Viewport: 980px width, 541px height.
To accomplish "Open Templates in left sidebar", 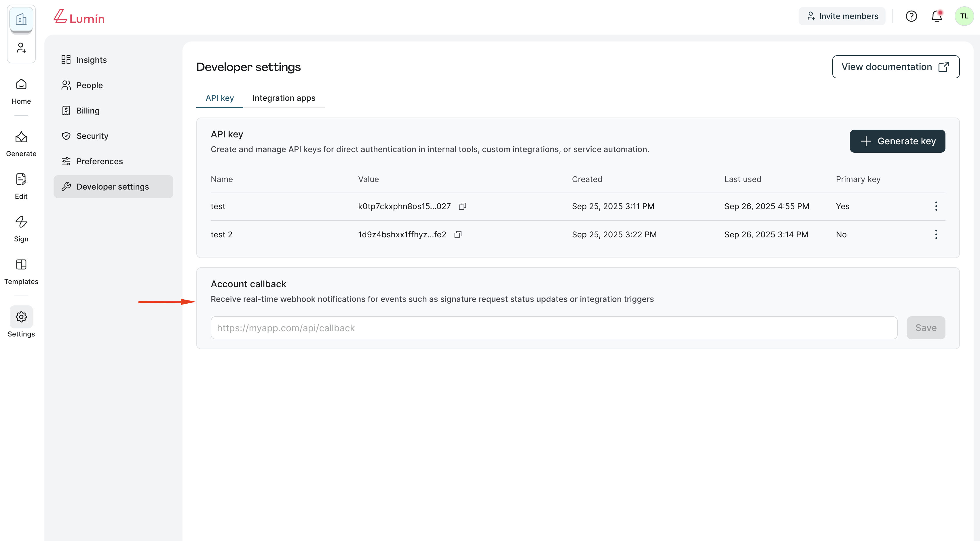I will [21, 271].
